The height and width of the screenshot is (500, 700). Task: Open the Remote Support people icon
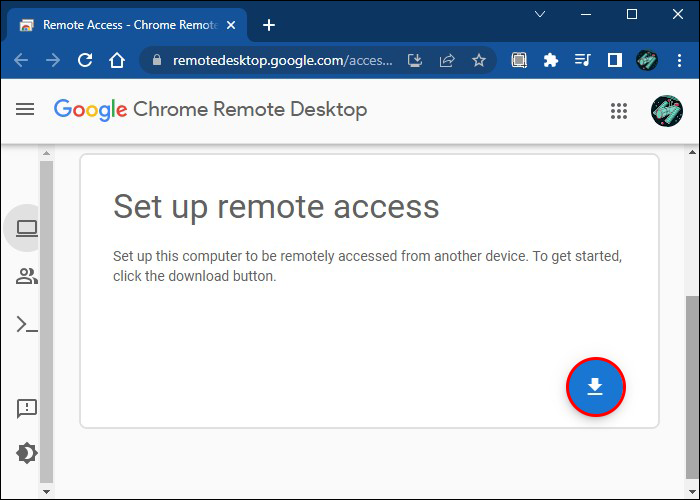tap(27, 277)
